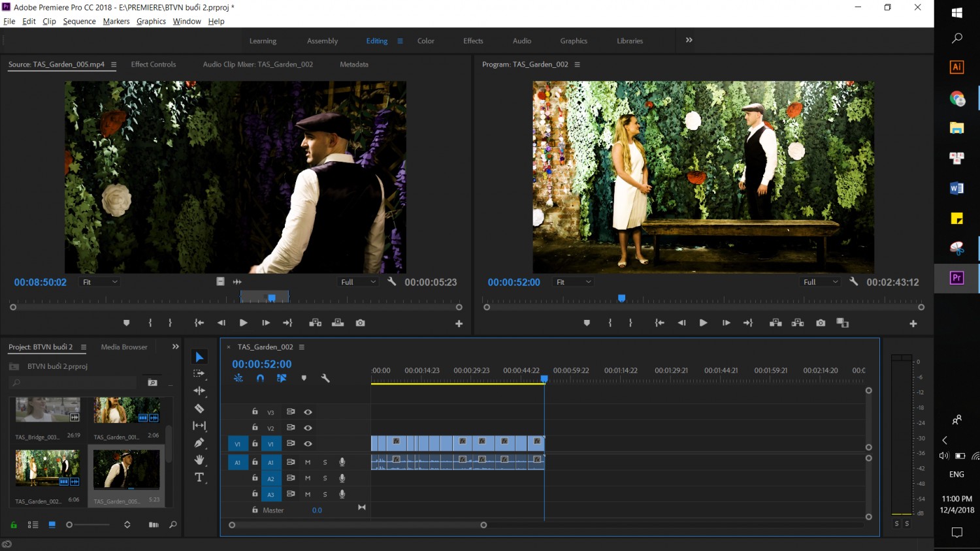This screenshot has width=980, height=551.
Task: Select the Ripple Edit tool
Action: point(199,390)
